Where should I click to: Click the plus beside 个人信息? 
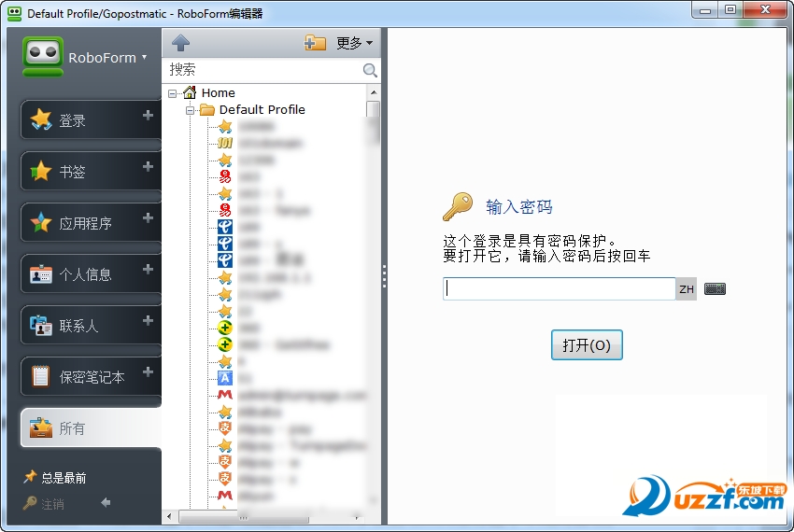[148, 270]
